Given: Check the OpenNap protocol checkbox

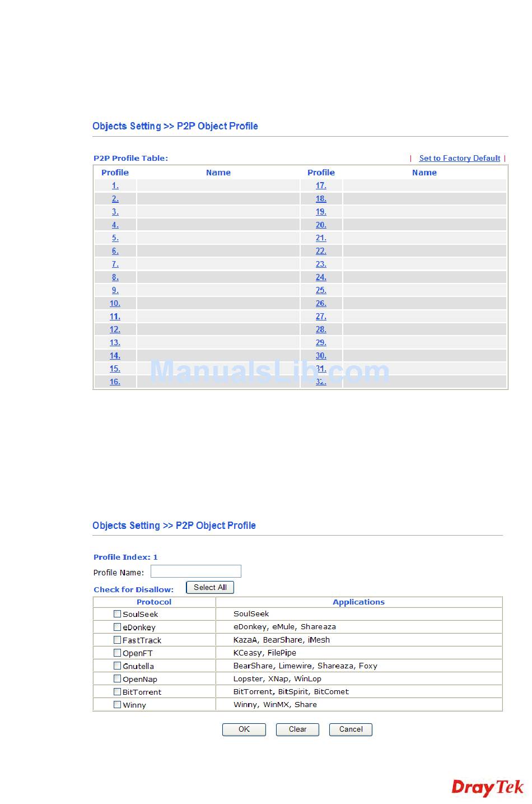Looking at the screenshot, I should [118, 678].
